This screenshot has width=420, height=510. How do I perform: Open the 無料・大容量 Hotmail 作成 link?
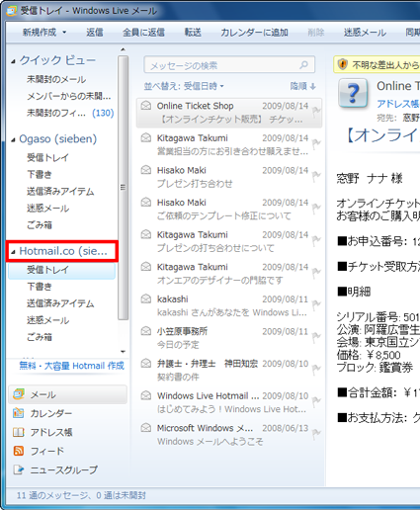(72, 366)
